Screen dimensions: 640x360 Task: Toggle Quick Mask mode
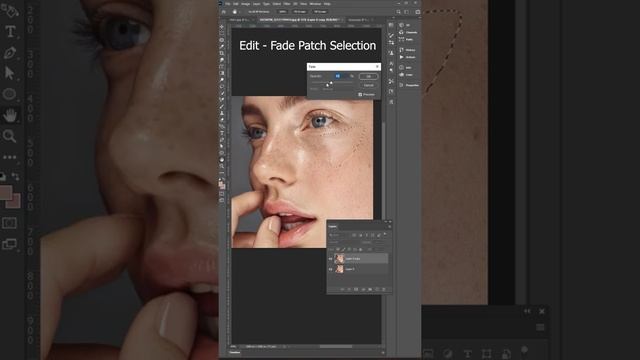point(222,195)
